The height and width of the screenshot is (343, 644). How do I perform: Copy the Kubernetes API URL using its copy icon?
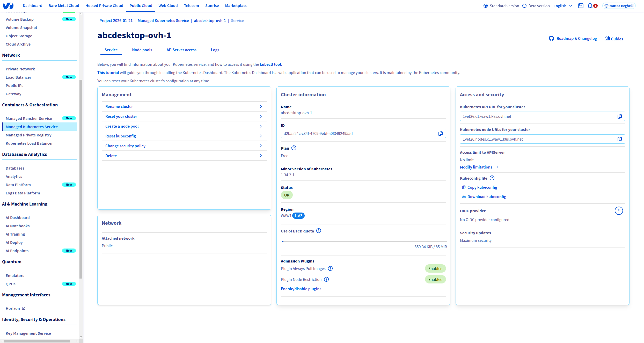point(620,116)
